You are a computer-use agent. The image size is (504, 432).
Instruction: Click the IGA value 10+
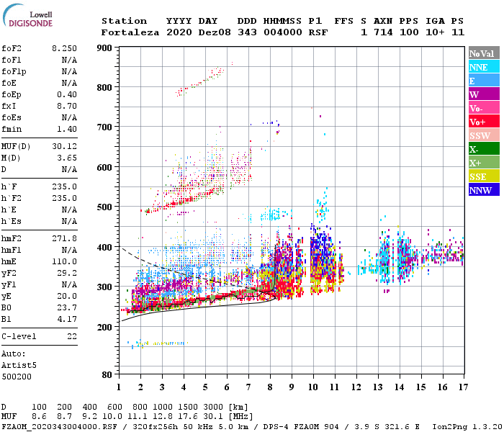(435, 32)
